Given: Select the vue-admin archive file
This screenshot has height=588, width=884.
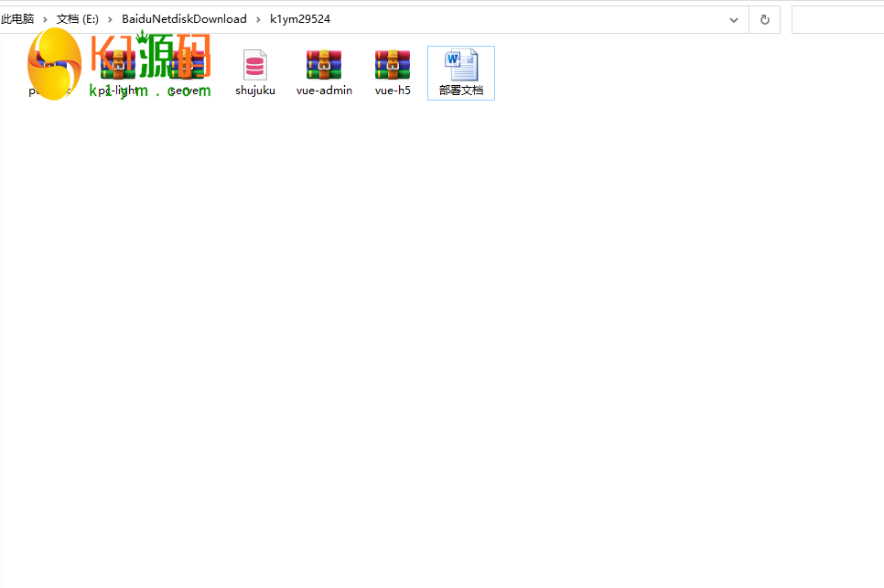Looking at the screenshot, I should click(x=324, y=72).
